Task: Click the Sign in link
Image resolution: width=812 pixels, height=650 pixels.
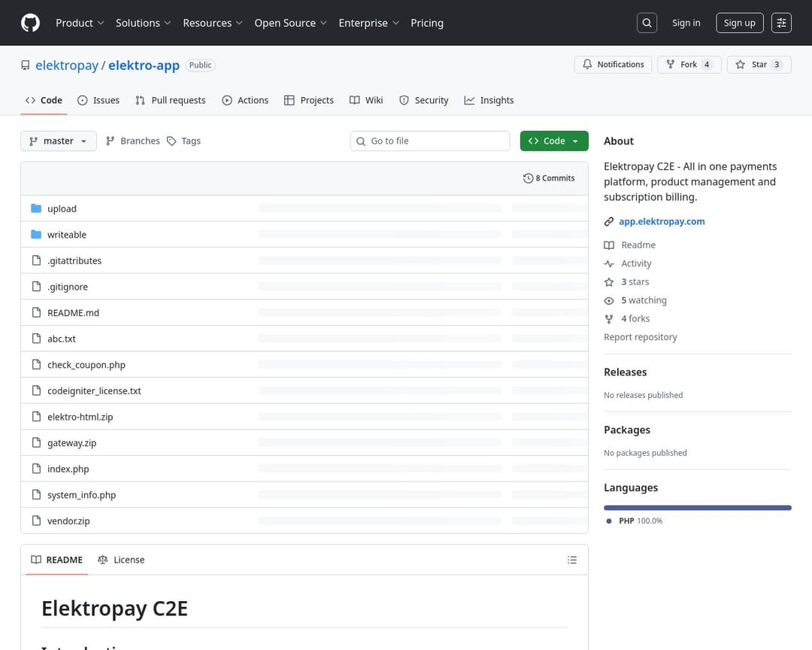Action: pos(686,23)
